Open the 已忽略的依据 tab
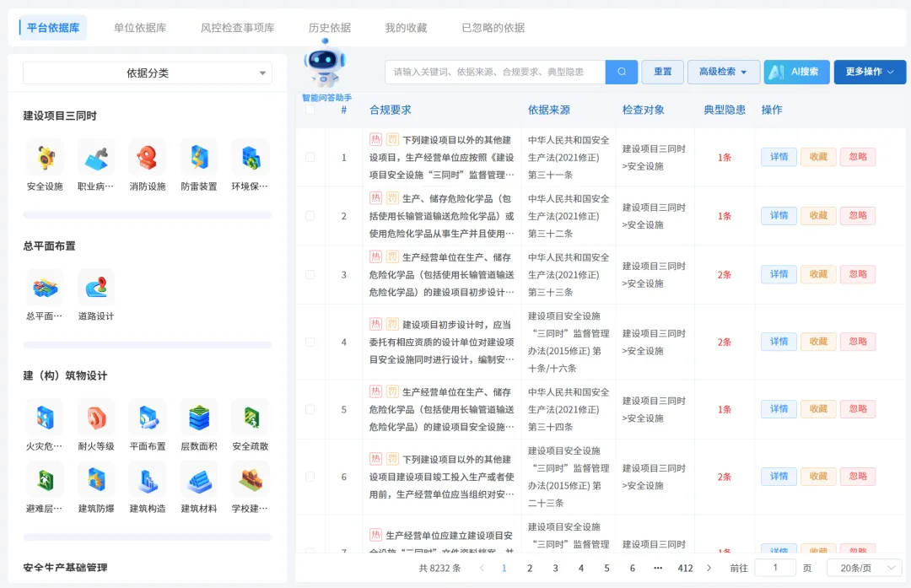The height and width of the screenshot is (588, 911). pos(493,28)
